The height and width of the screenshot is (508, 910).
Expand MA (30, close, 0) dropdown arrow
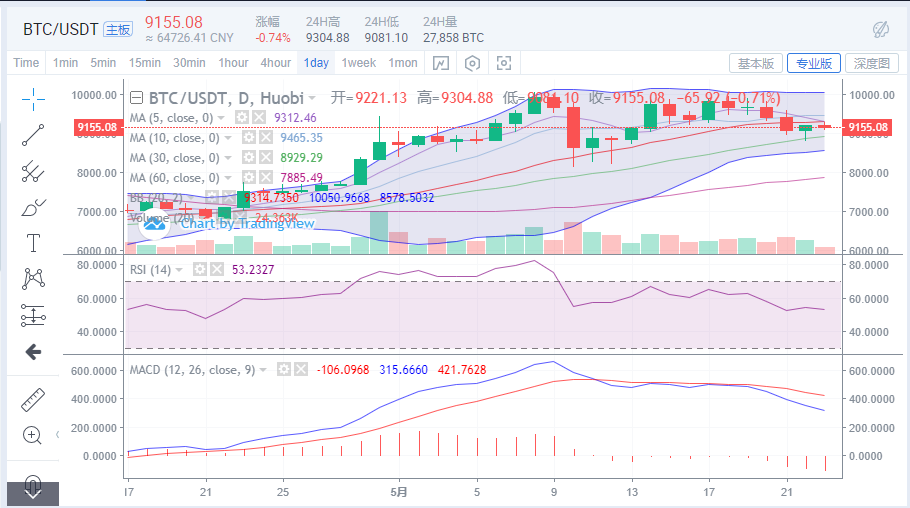228,158
